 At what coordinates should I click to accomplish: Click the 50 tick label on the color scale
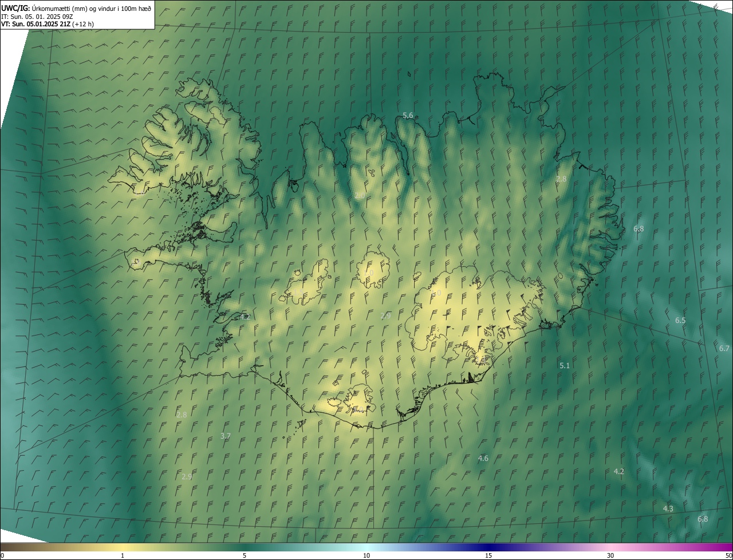728,556
